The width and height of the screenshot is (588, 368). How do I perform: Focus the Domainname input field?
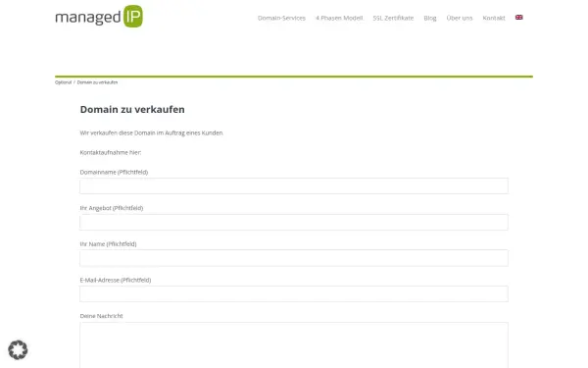click(x=294, y=185)
